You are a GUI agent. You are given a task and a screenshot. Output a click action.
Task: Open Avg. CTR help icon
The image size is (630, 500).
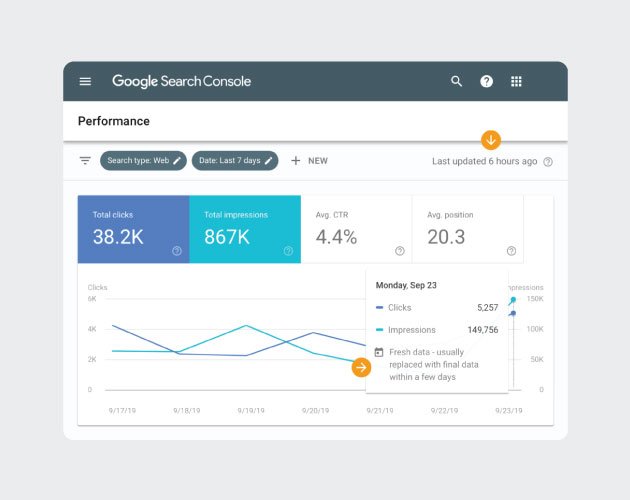pos(400,251)
